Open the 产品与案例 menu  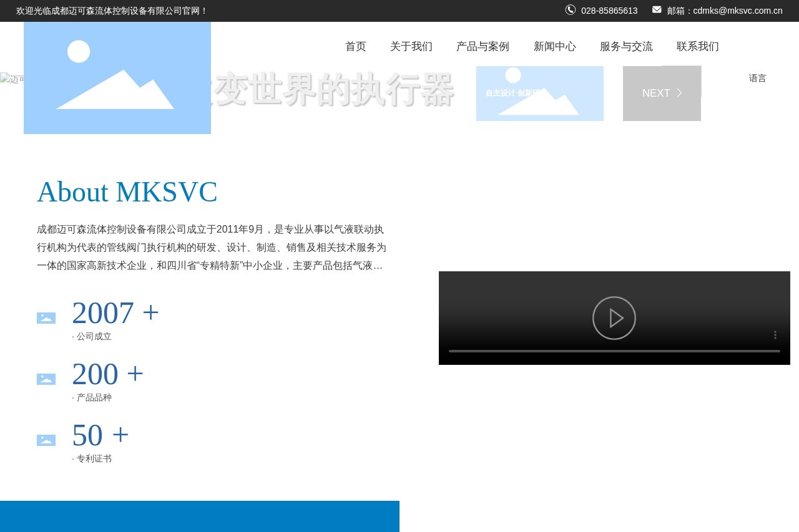pos(482,47)
